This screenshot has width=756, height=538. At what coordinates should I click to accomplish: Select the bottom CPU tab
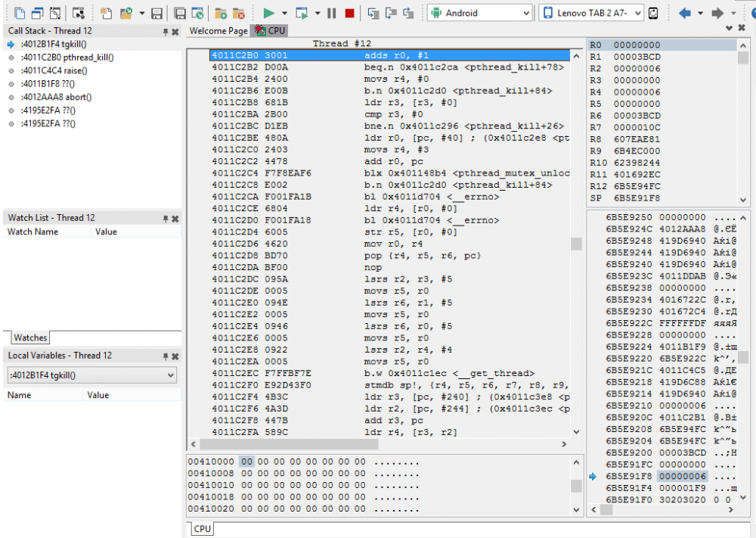coord(202,529)
